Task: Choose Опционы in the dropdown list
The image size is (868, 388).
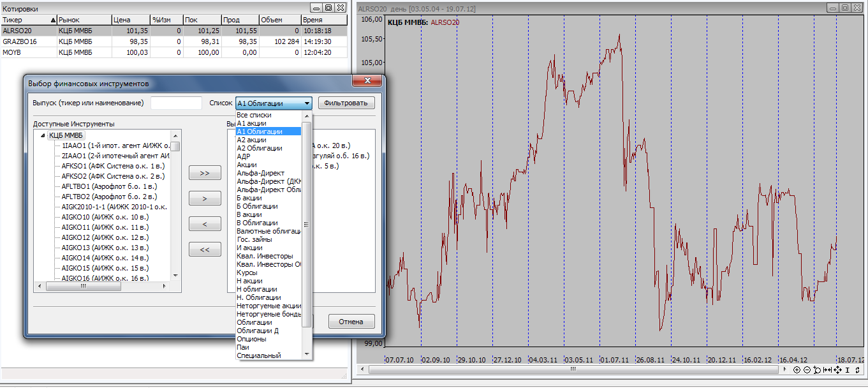Action: [268, 339]
